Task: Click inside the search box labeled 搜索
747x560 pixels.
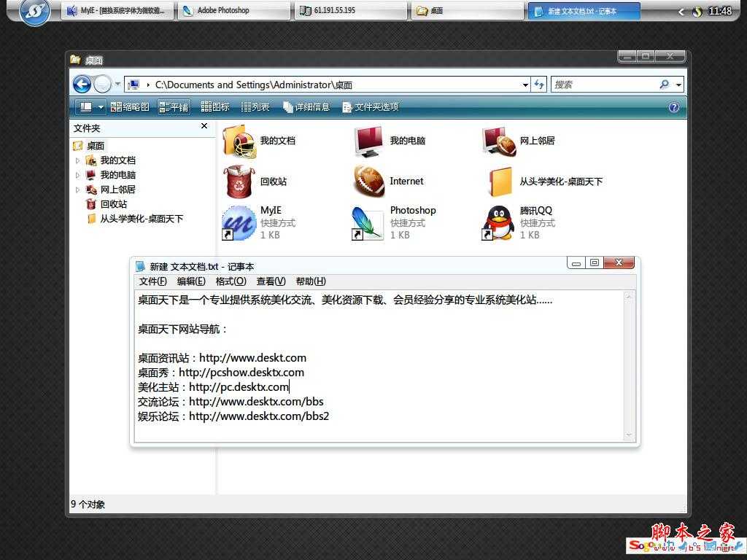Action: coord(605,85)
